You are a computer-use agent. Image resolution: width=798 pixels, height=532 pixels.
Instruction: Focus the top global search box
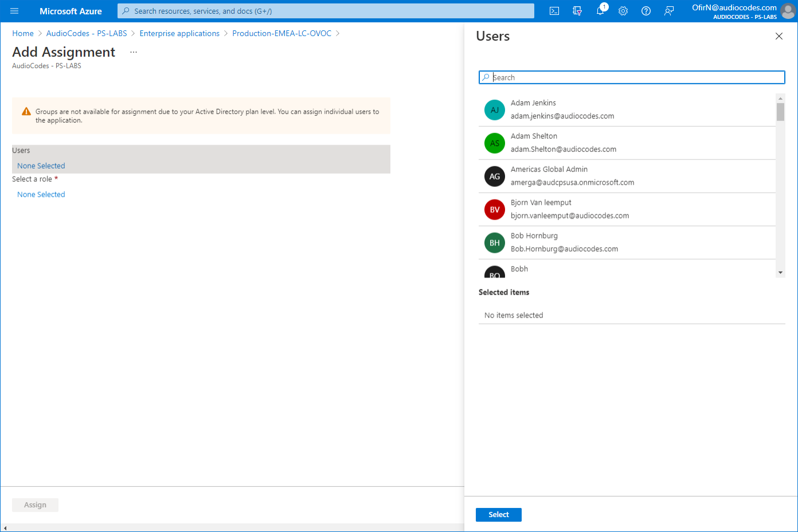coord(326,11)
